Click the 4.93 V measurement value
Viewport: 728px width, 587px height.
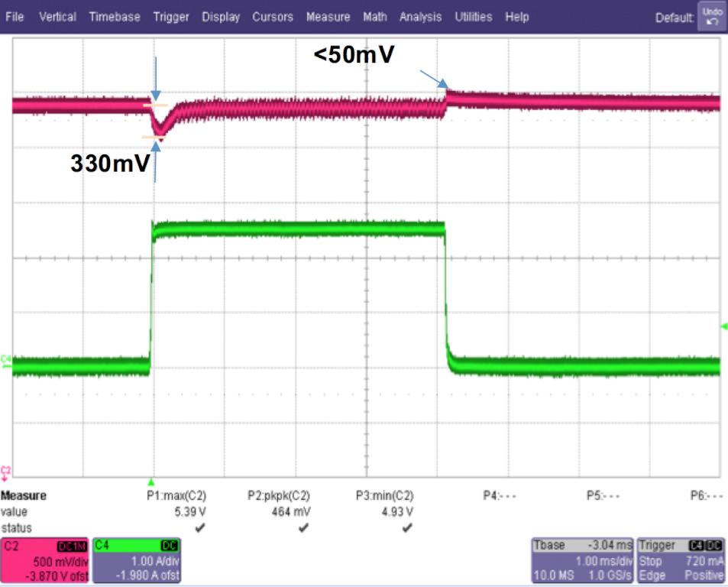397,512
